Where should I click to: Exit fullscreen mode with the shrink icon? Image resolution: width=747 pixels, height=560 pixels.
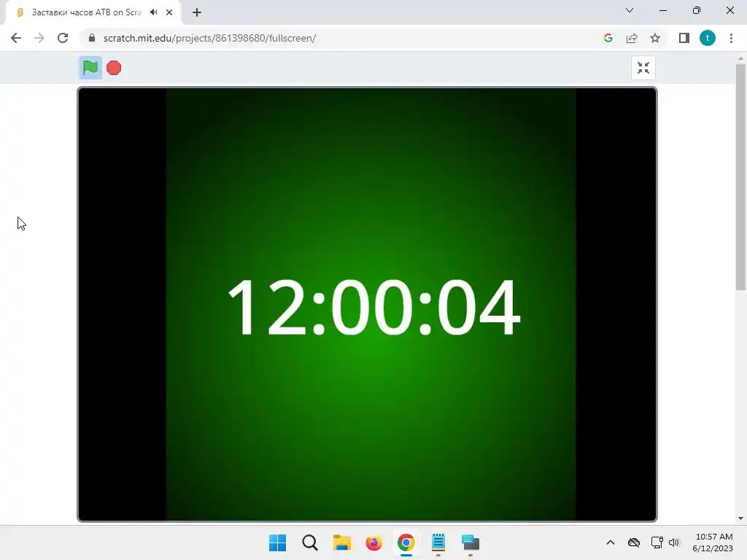[643, 68]
